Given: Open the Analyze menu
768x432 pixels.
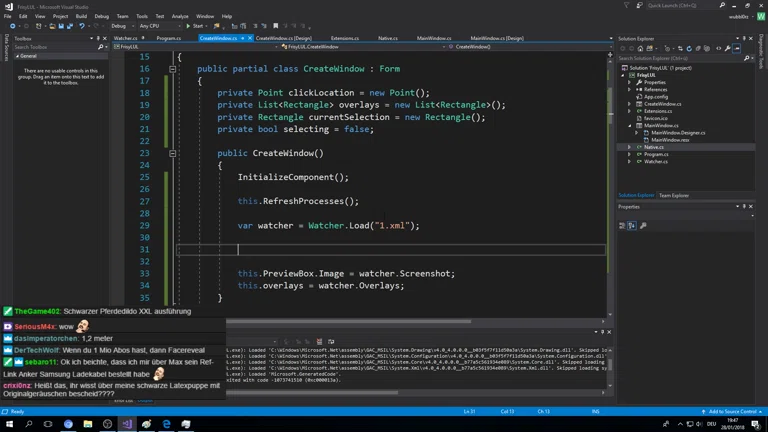Looking at the screenshot, I should click(x=180, y=16).
